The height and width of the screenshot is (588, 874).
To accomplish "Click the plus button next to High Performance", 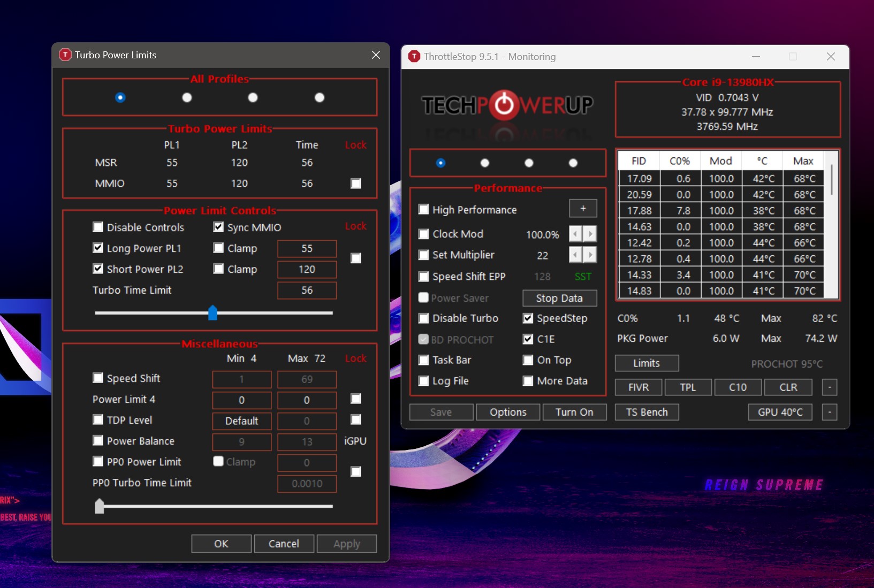I will pyautogui.click(x=583, y=209).
